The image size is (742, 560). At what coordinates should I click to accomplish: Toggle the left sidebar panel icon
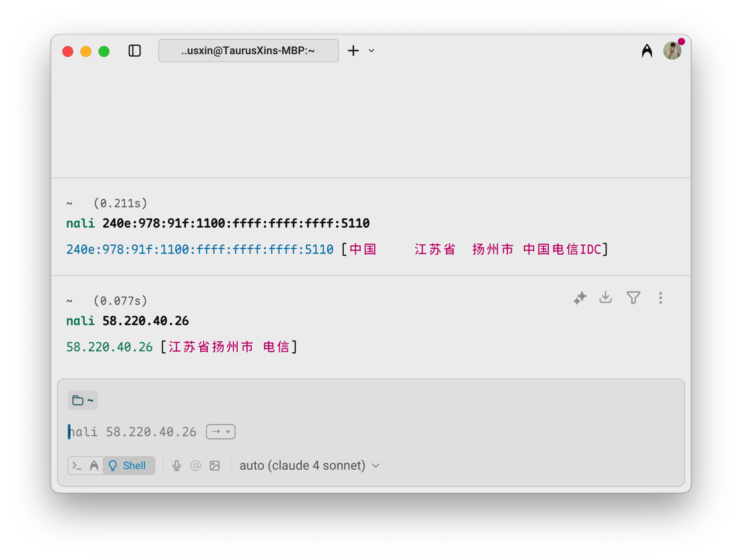135,51
